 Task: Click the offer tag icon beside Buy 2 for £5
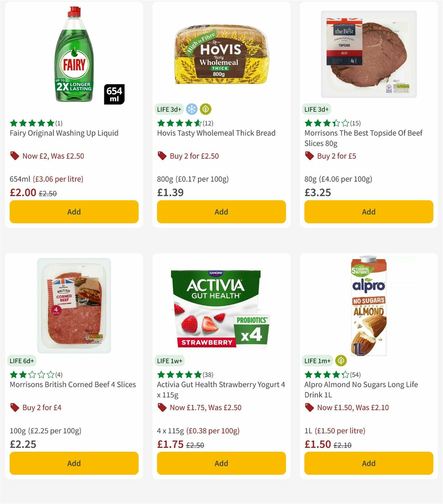point(309,156)
